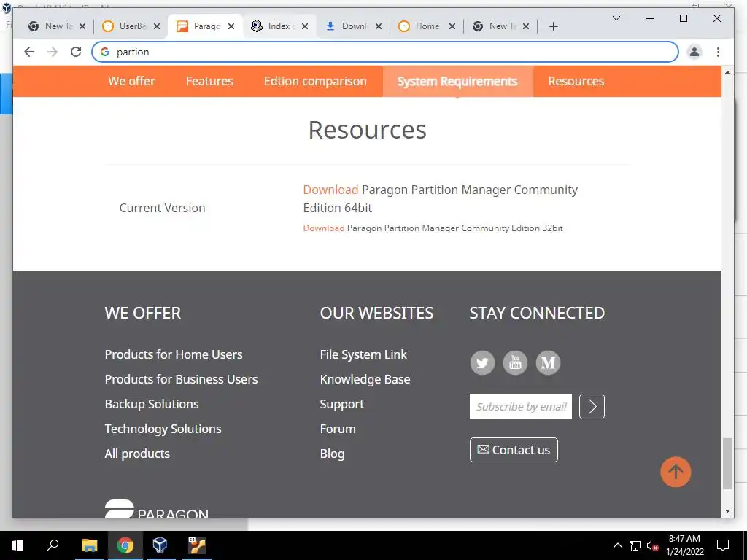Image resolution: width=747 pixels, height=560 pixels.
Task: Download the 64bit Community Edition
Action: pos(330,190)
